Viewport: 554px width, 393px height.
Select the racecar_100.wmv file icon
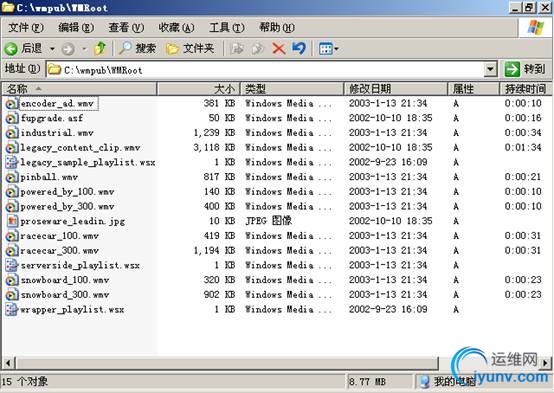11,236
